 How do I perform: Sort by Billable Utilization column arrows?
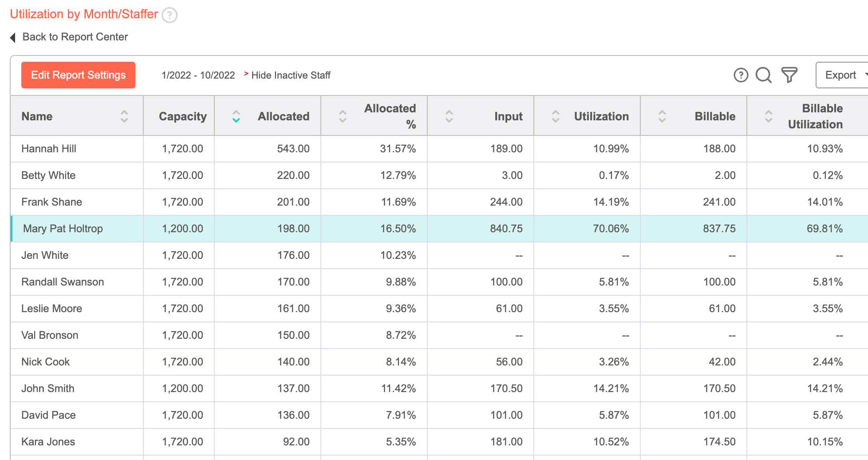[769, 116]
